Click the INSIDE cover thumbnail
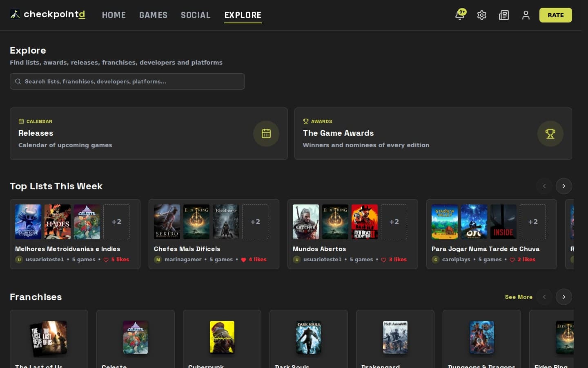588x368 pixels. click(503, 222)
